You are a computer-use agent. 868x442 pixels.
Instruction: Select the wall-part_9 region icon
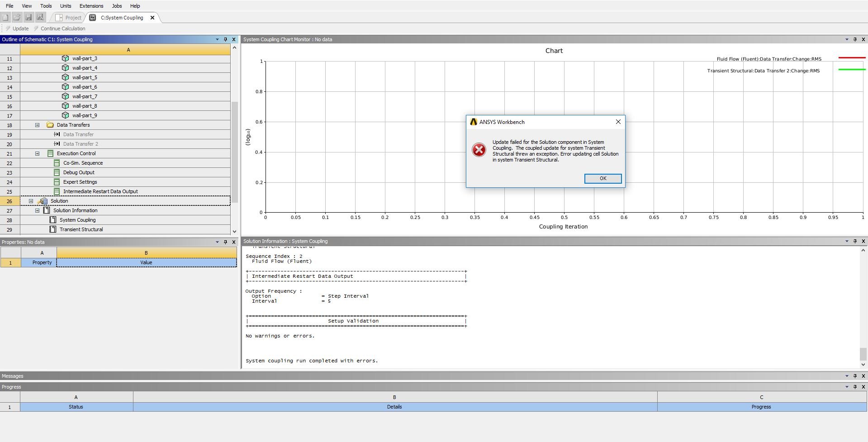[65, 115]
